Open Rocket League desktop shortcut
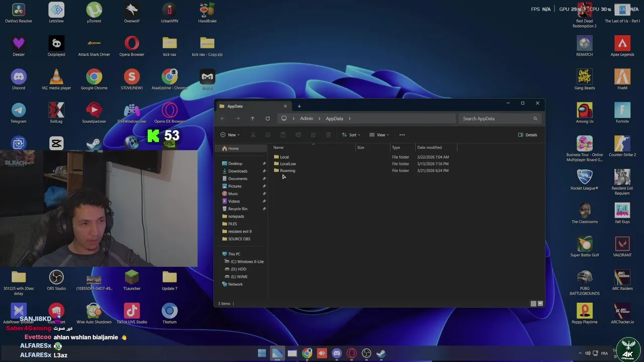644x362 pixels. (x=585, y=180)
